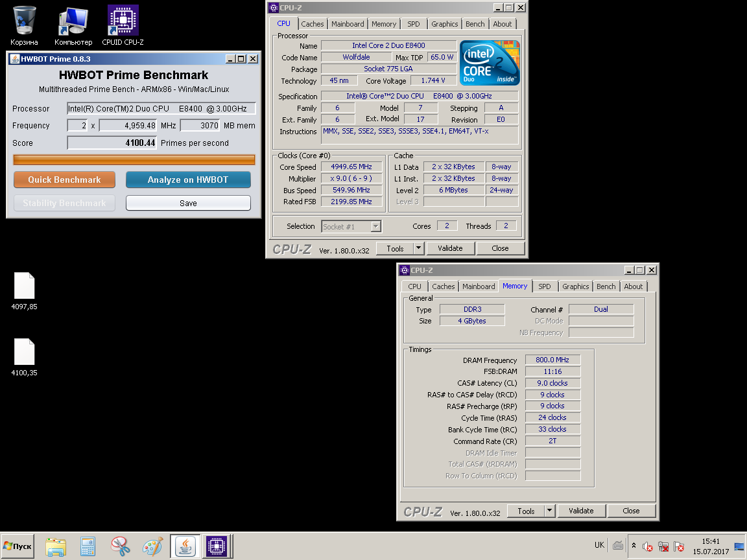
Task: Select the 4100,35 file on desktop
Action: point(24,358)
